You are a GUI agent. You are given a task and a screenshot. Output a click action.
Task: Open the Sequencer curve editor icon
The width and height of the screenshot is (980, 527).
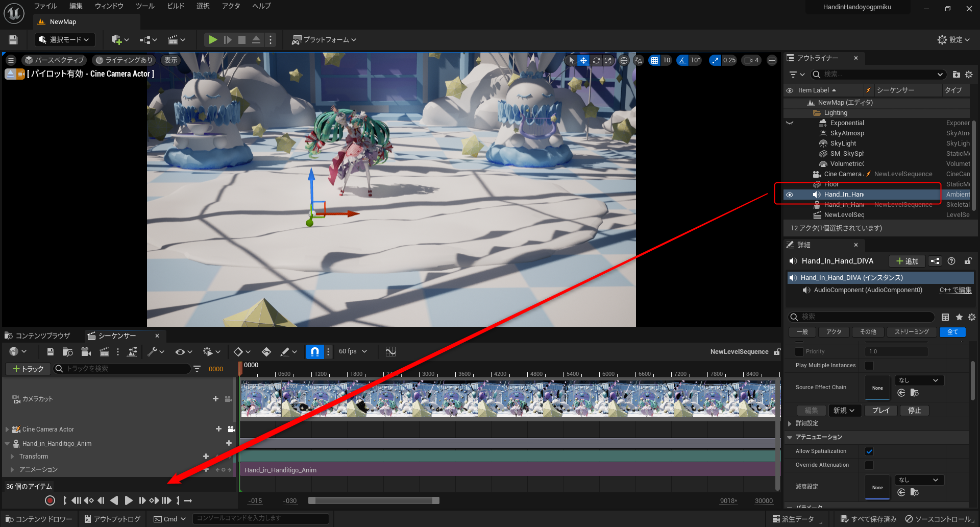[x=390, y=351]
